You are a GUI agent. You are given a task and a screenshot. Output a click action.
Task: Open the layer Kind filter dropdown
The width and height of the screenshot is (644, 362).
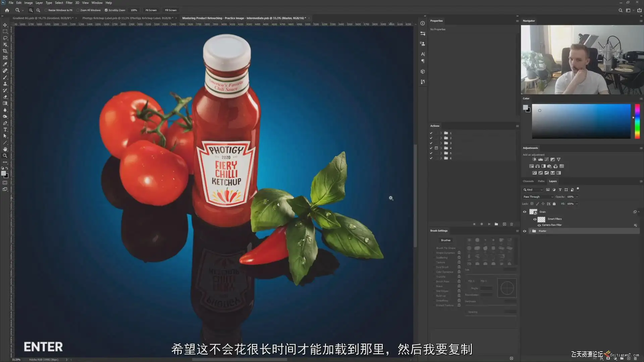[533, 190]
